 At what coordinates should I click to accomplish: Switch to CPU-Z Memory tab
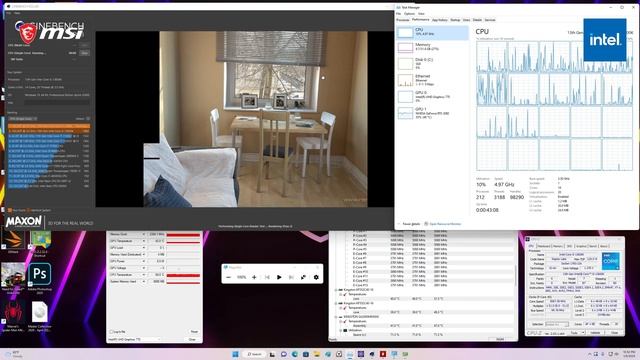point(558,246)
